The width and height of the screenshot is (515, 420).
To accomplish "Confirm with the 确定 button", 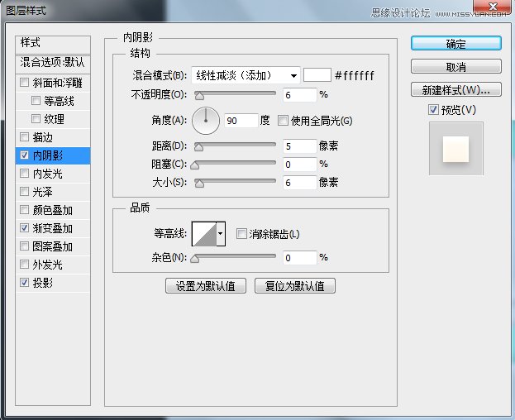I will 455,43.
